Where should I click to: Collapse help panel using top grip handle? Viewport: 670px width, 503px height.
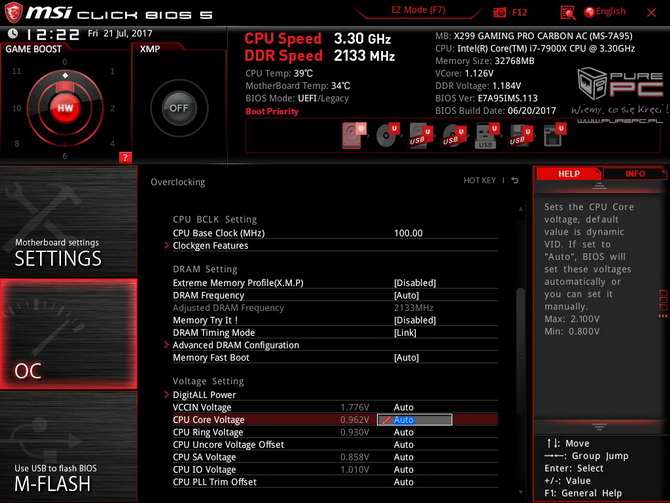pyautogui.click(x=599, y=186)
